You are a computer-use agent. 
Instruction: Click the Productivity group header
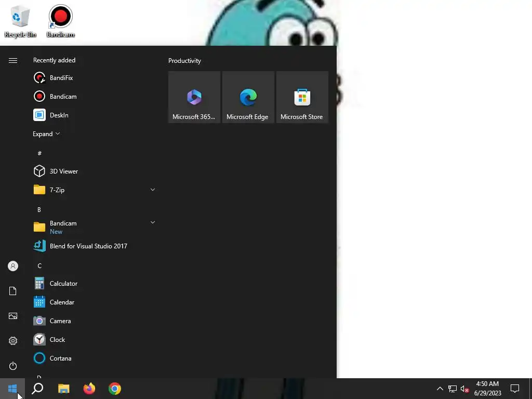(184, 61)
